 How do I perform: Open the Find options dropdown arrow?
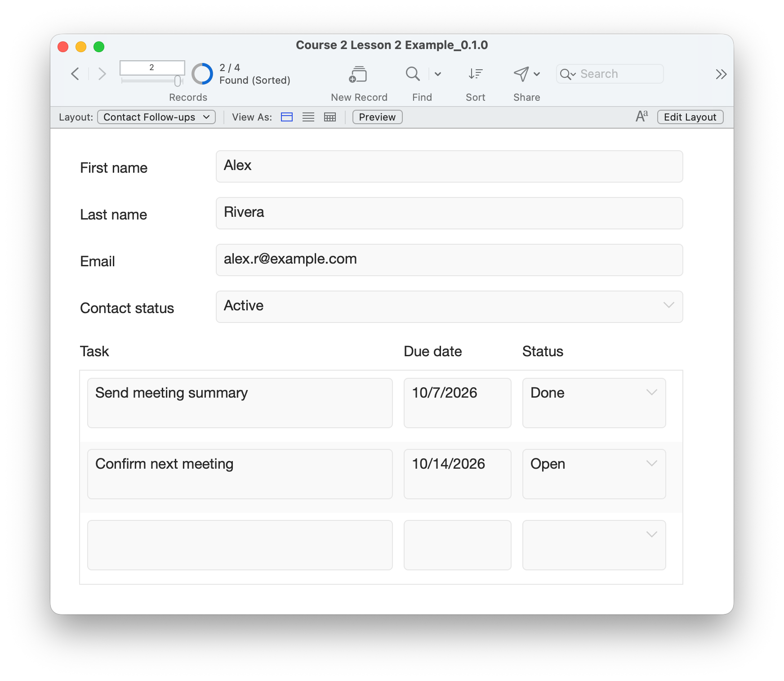point(438,74)
